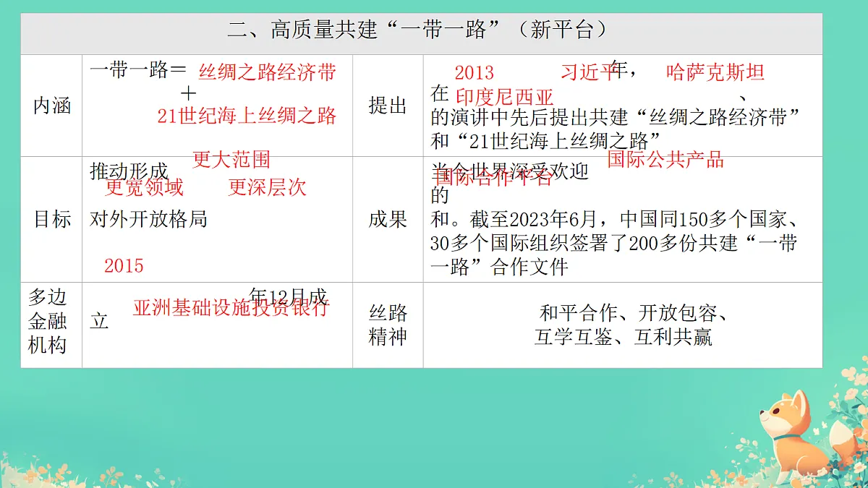Click the red answer 印度尼西亚
This screenshot has height=488, width=868.
pyautogui.click(x=505, y=98)
